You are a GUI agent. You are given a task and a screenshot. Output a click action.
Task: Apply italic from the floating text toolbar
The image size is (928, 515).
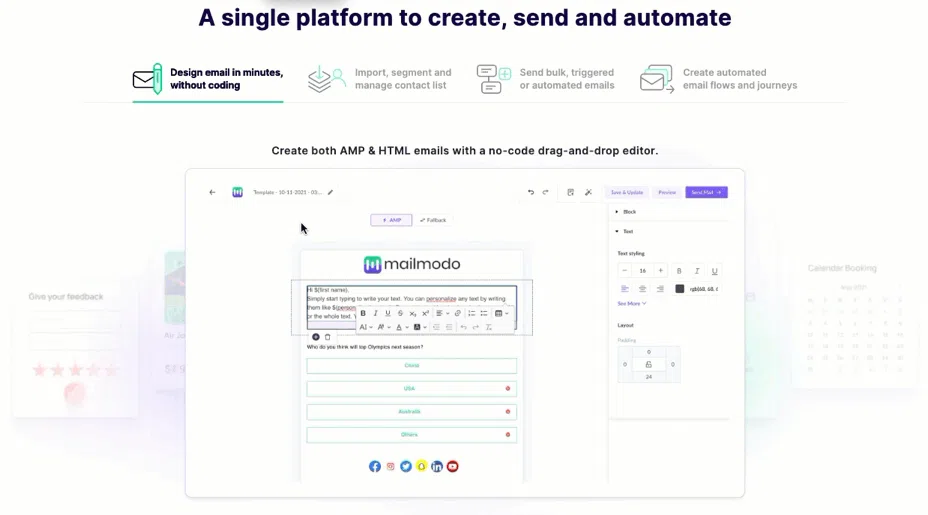click(x=375, y=314)
